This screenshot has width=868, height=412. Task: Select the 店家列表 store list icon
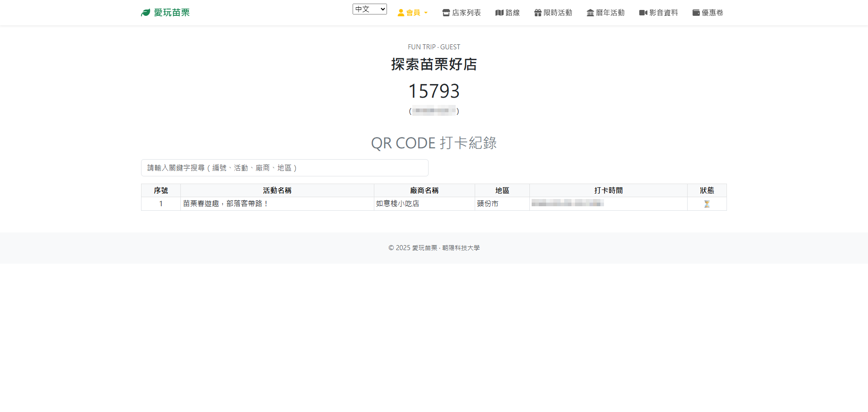[x=446, y=13]
